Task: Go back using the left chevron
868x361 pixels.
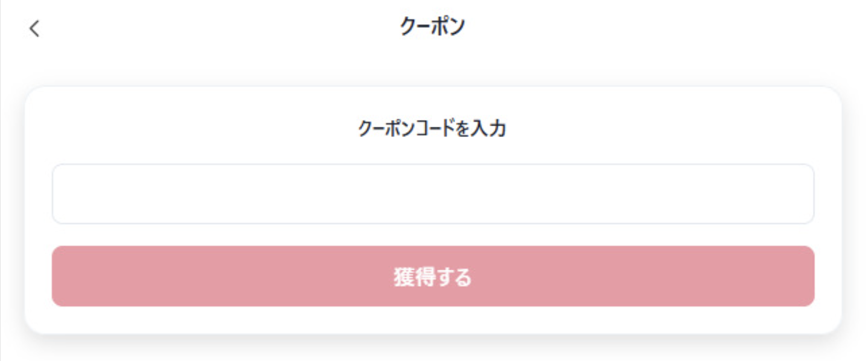Action: click(34, 28)
